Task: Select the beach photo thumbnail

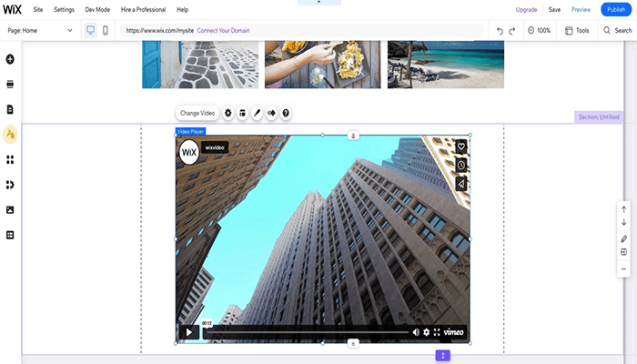Action: (446, 65)
